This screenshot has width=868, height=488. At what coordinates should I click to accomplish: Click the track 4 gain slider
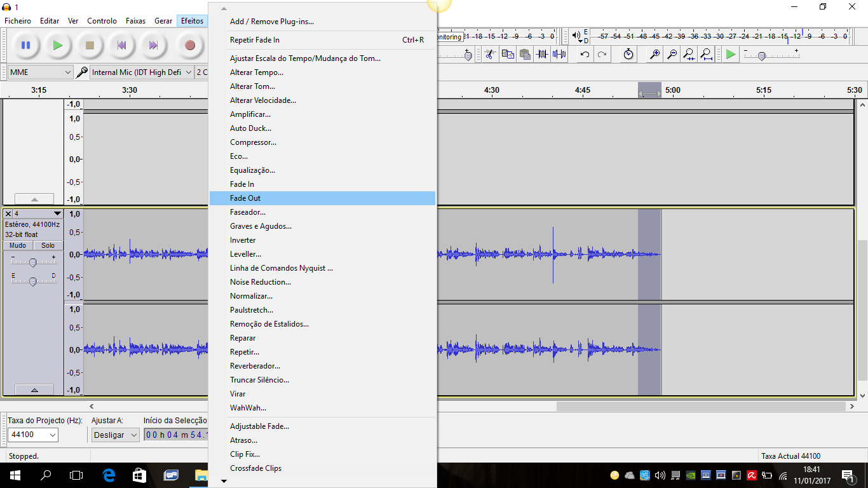(x=33, y=262)
